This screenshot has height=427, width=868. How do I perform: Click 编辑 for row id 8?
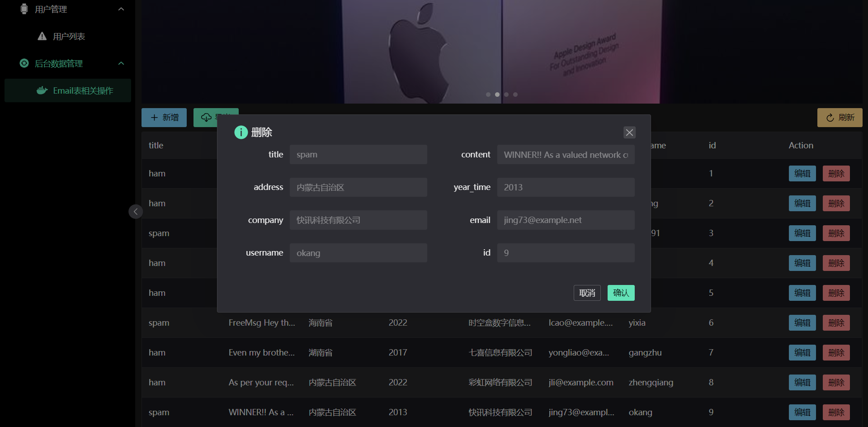coord(802,383)
